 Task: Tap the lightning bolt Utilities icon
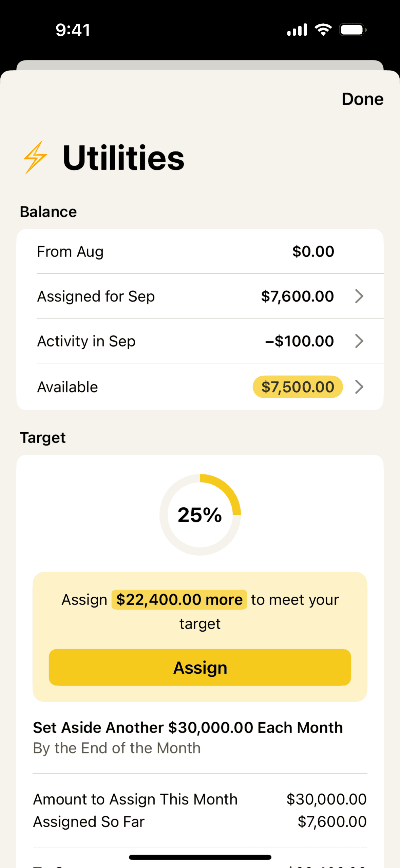click(x=35, y=158)
